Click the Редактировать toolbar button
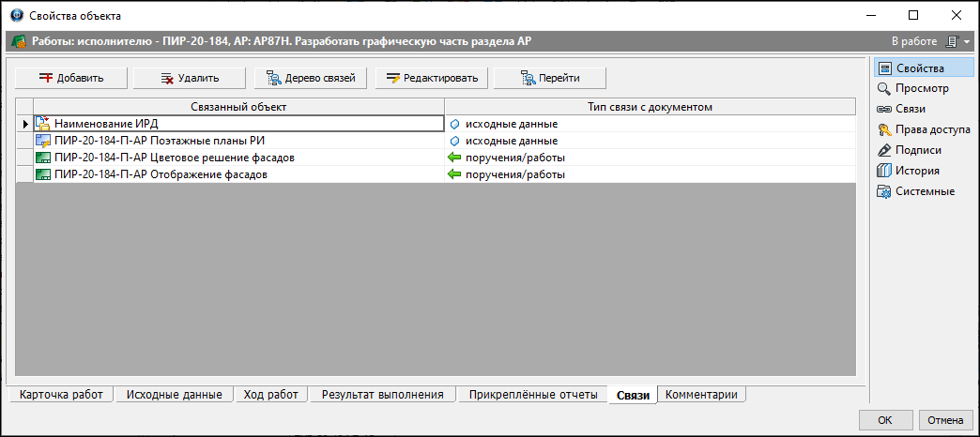This screenshot has width=980, height=437. click(x=431, y=78)
